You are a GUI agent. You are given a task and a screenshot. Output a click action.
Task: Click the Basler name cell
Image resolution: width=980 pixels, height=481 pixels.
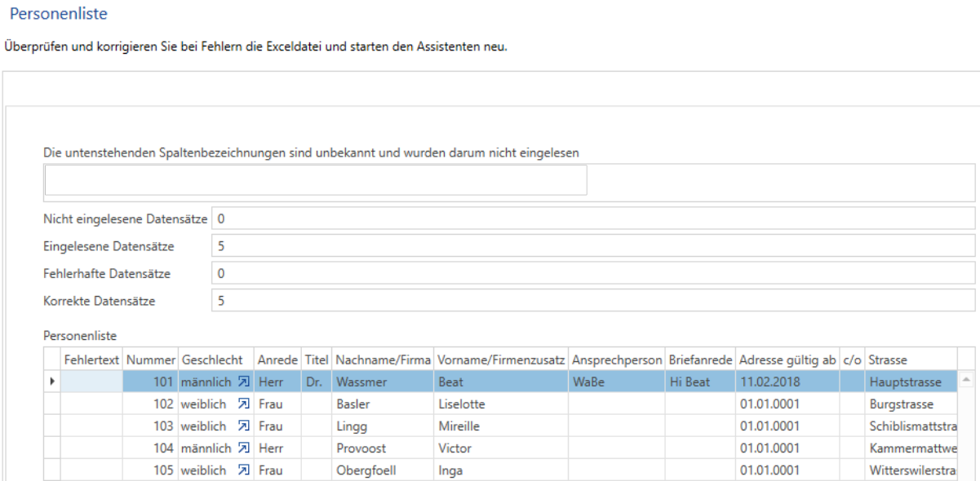383,404
